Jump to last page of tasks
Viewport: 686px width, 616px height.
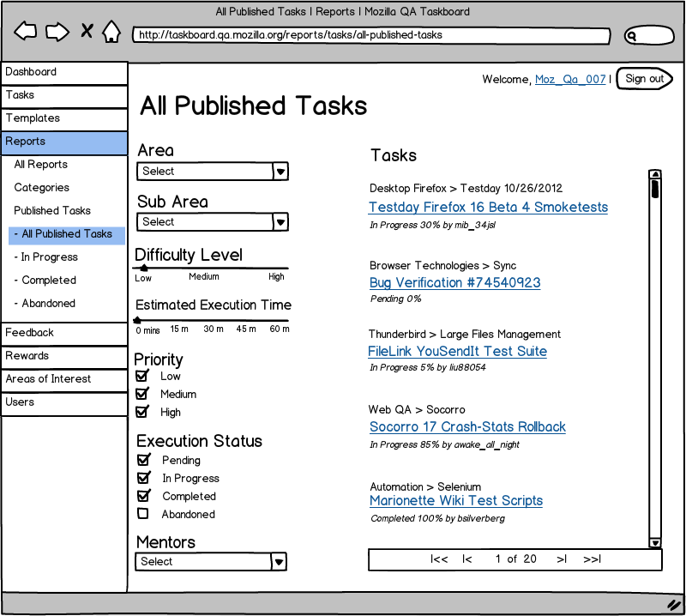coord(593,559)
